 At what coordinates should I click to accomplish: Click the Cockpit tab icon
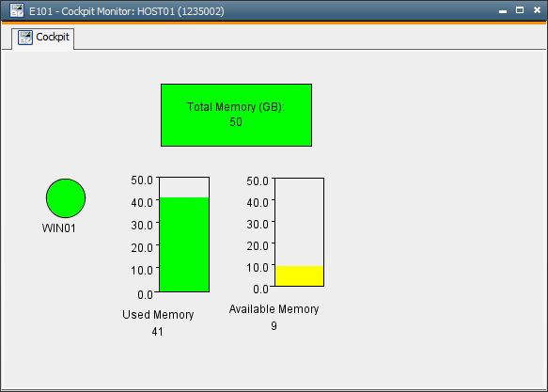point(25,38)
